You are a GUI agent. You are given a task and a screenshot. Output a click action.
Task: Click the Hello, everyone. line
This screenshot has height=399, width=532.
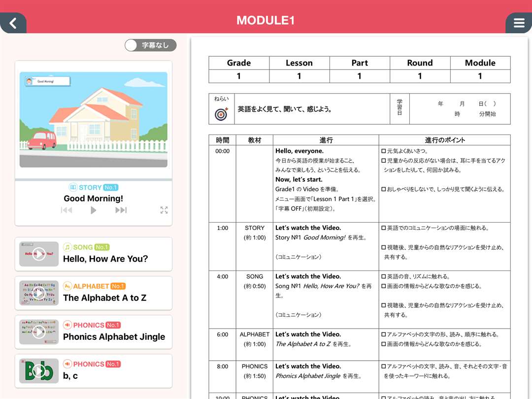tap(299, 151)
